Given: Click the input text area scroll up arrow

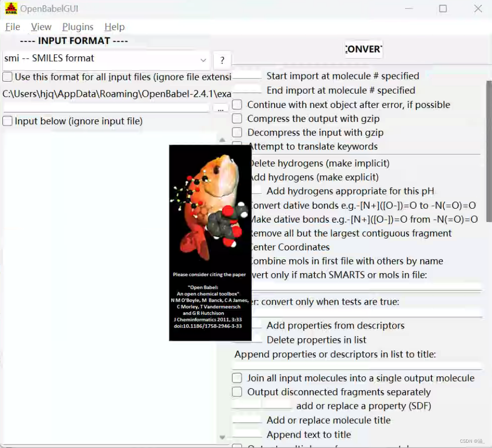Looking at the screenshot, I should [x=222, y=140].
